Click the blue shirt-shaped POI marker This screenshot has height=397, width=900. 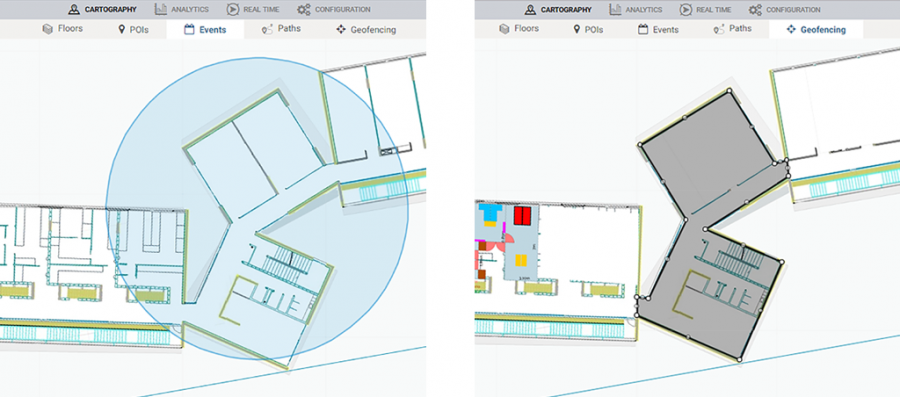[490, 213]
